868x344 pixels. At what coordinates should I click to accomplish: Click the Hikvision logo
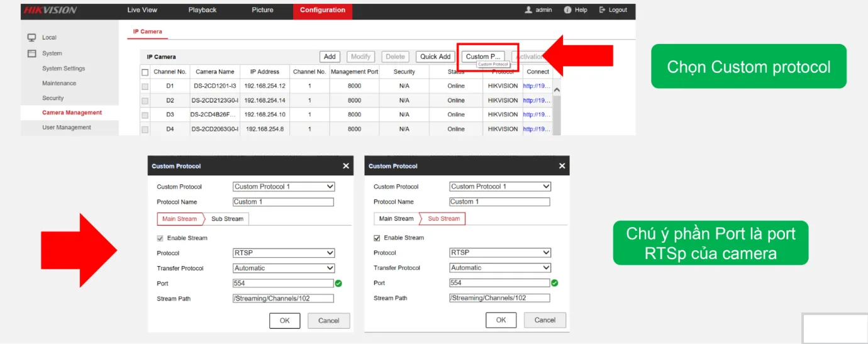[x=50, y=10]
